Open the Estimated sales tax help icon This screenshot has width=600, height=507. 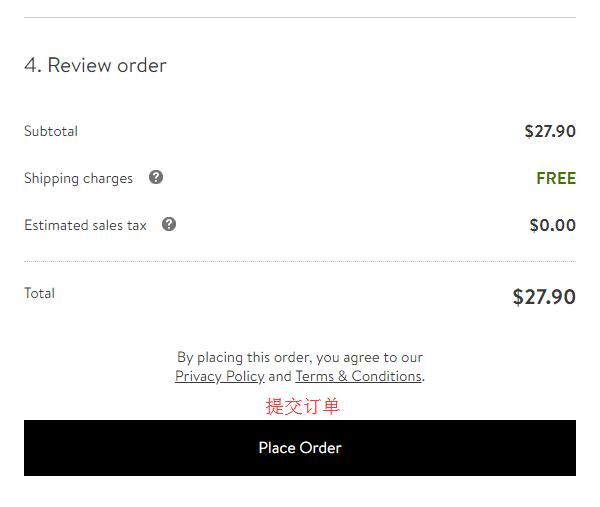169,224
